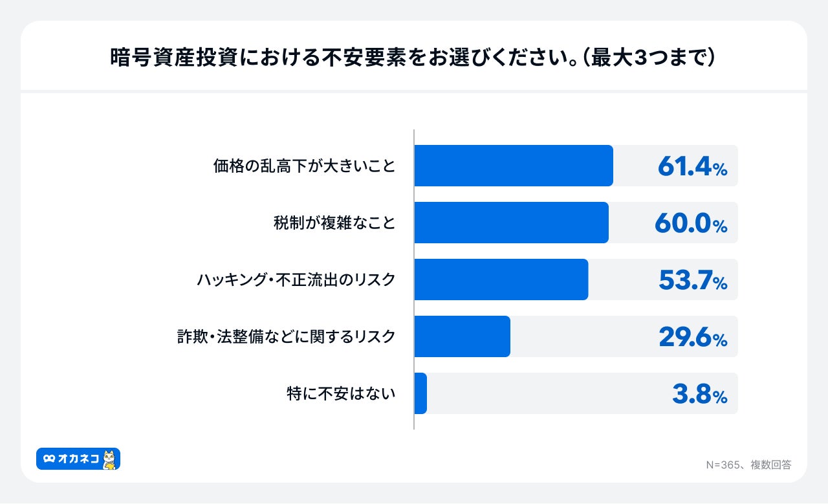828x504 pixels.
Task: Click the 3.8% value
Action: [x=699, y=395]
